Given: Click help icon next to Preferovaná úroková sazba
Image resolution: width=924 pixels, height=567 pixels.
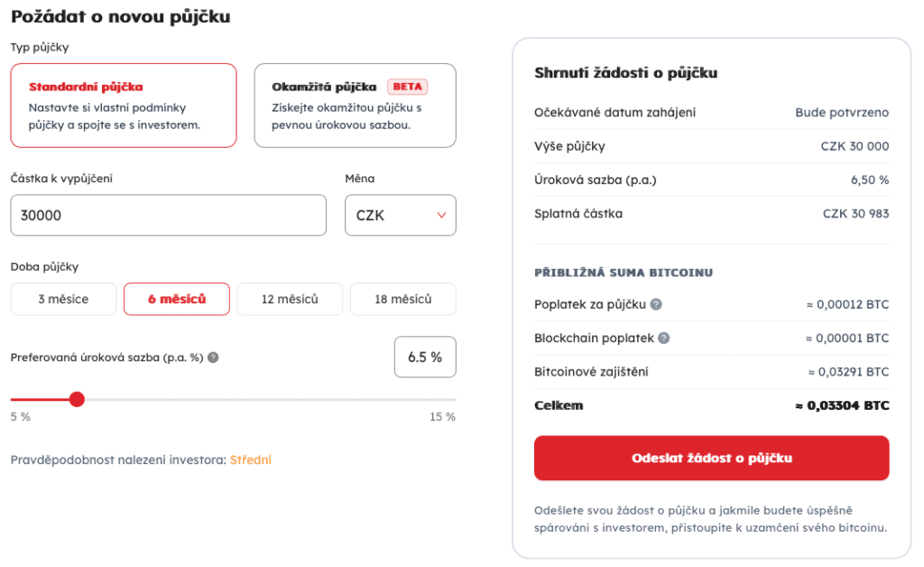Looking at the screenshot, I should click(213, 358).
